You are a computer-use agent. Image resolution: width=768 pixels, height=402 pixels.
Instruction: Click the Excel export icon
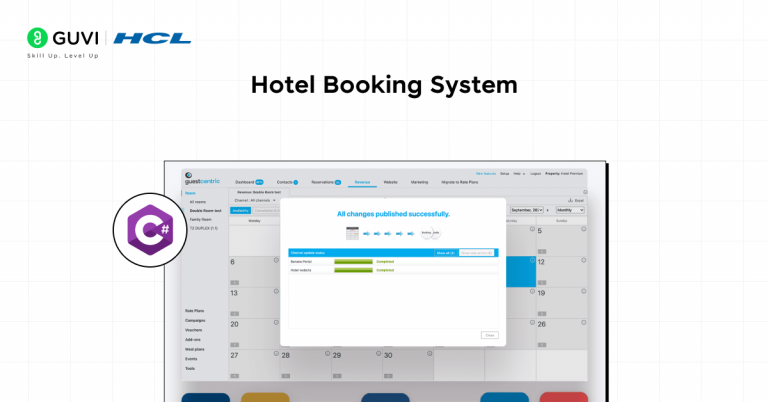coord(576,201)
